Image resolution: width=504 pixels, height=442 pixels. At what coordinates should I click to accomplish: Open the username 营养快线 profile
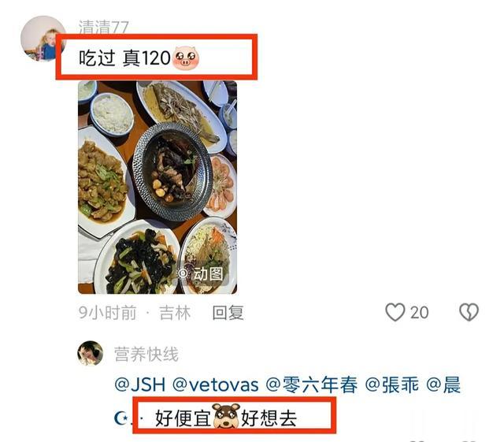pos(146,355)
